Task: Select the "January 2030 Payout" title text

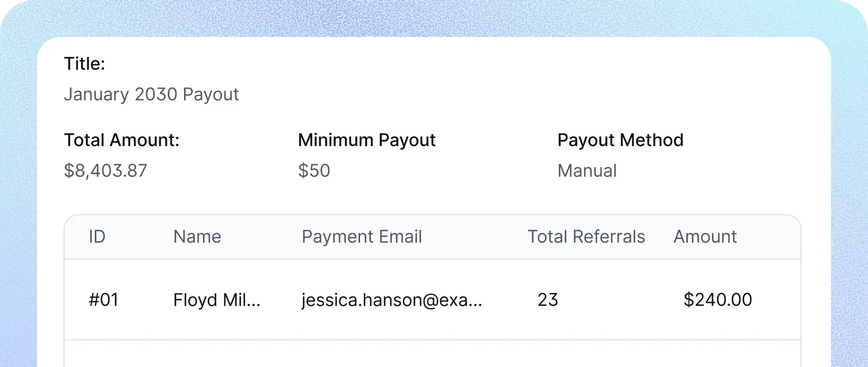Action: pyautogui.click(x=151, y=94)
